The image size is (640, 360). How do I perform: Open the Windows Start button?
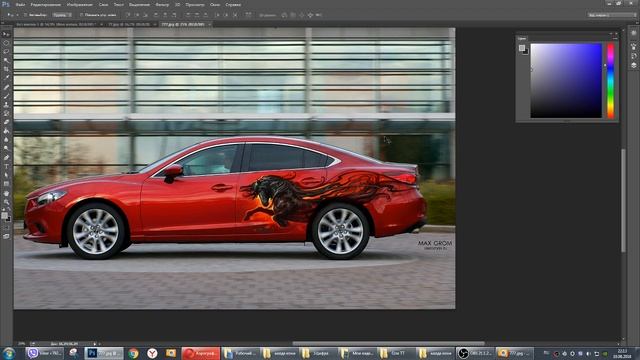coord(9,353)
